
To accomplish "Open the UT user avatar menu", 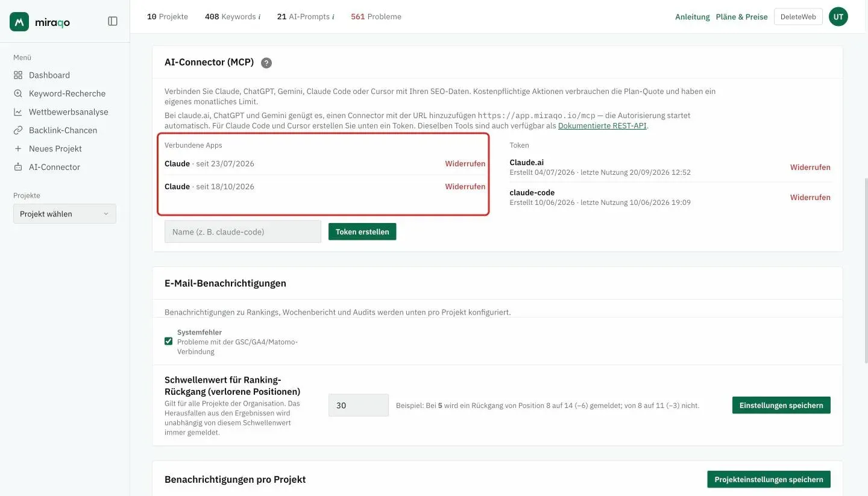I will click(x=838, y=17).
